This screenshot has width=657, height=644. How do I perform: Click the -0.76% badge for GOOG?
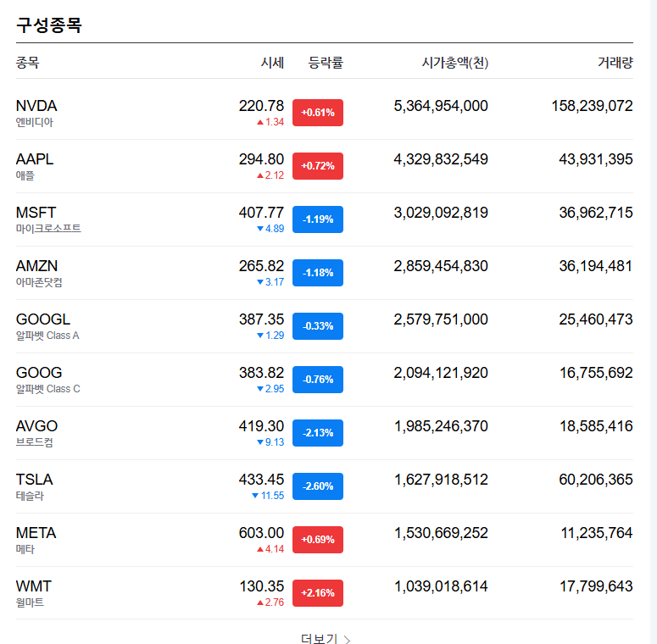[x=318, y=380]
